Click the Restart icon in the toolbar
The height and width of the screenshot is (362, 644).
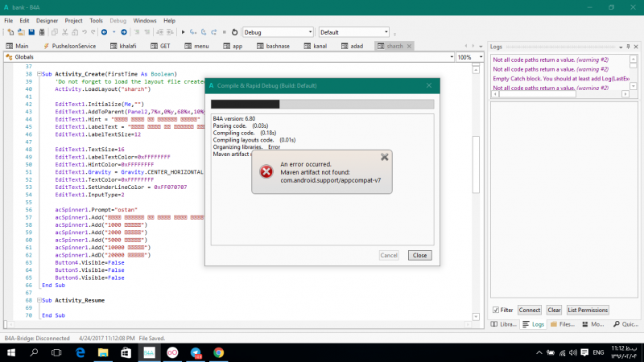pyautogui.click(x=233, y=32)
